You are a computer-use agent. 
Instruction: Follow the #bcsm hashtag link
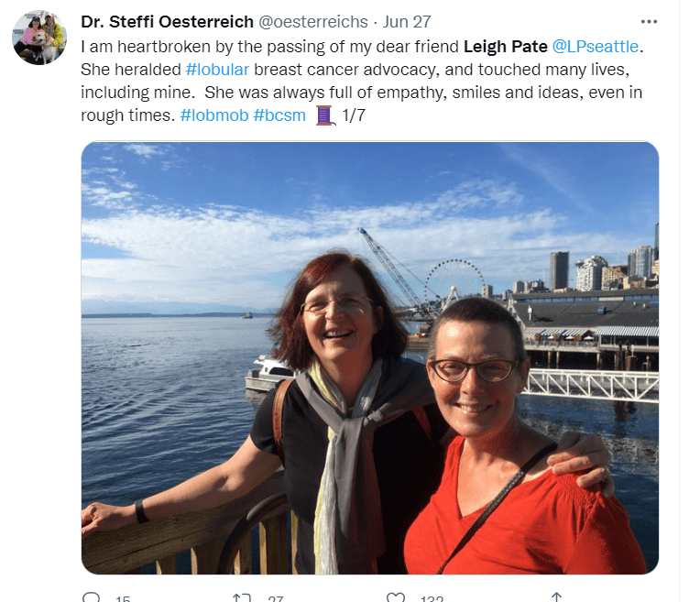[x=279, y=115]
